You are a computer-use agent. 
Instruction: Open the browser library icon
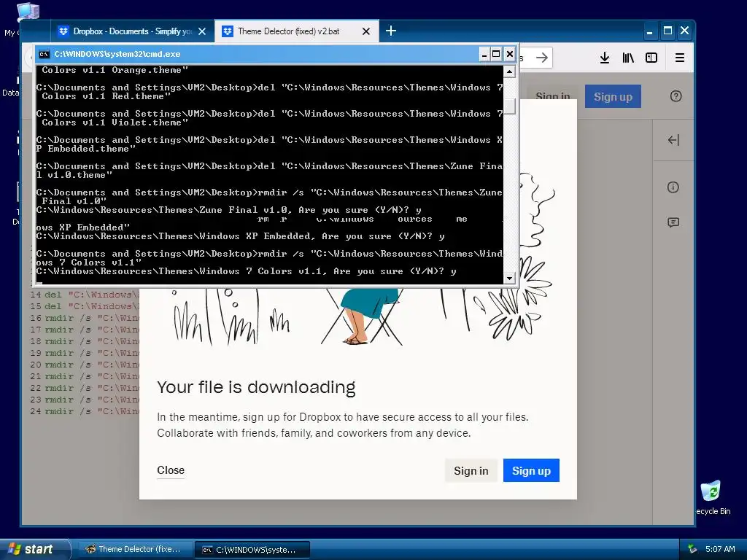(628, 58)
